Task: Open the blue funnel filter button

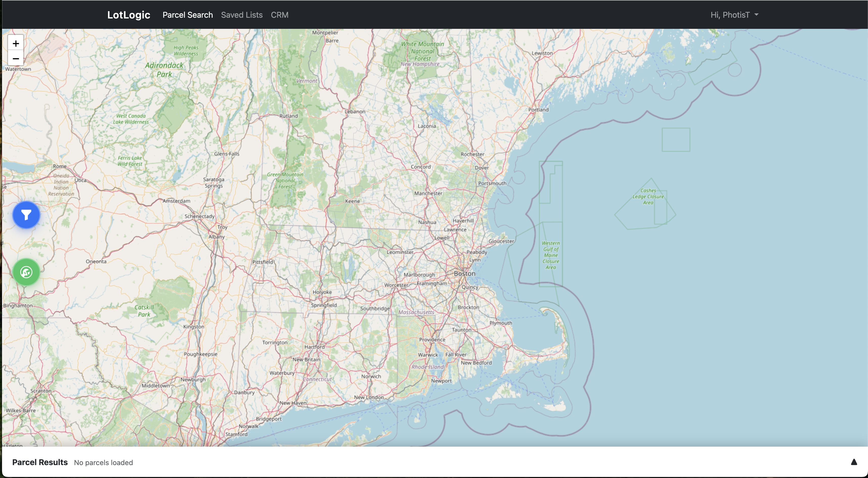Action: (26, 215)
